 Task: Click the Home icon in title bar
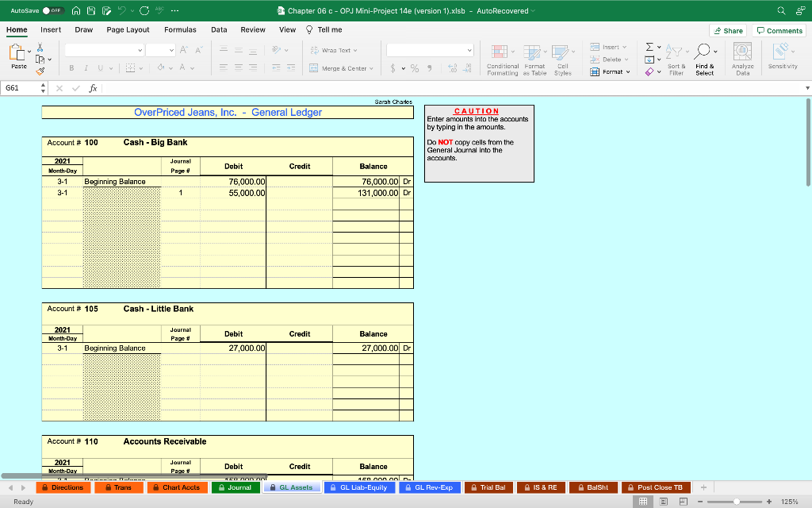point(76,10)
